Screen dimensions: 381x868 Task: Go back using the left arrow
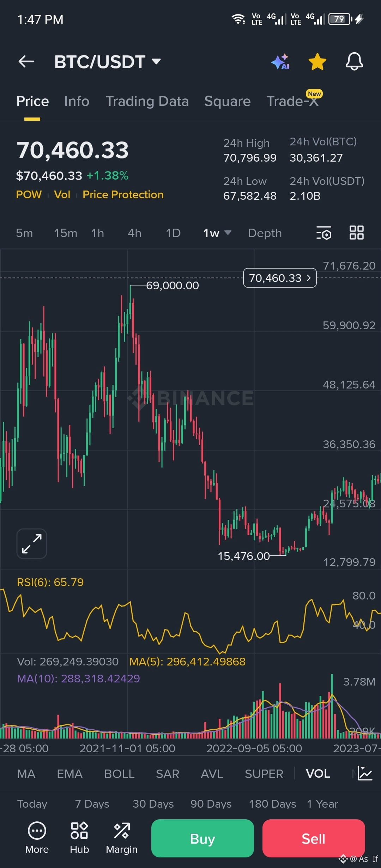(26, 61)
